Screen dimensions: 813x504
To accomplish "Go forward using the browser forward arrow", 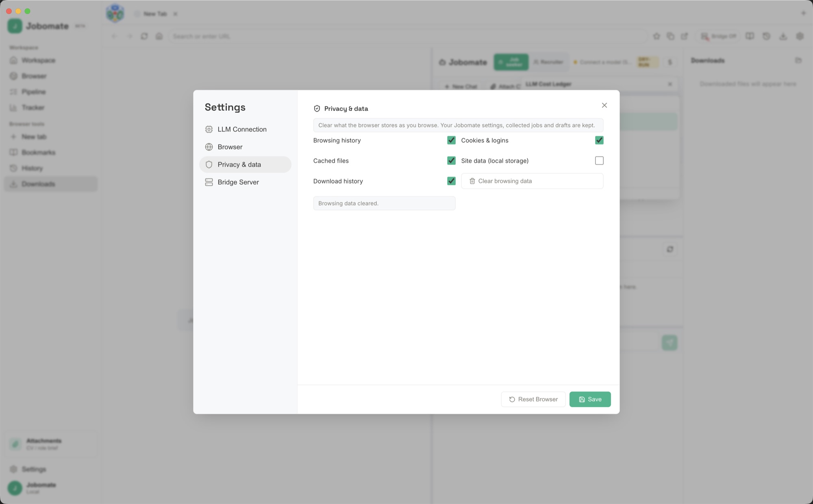I will [x=130, y=36].
